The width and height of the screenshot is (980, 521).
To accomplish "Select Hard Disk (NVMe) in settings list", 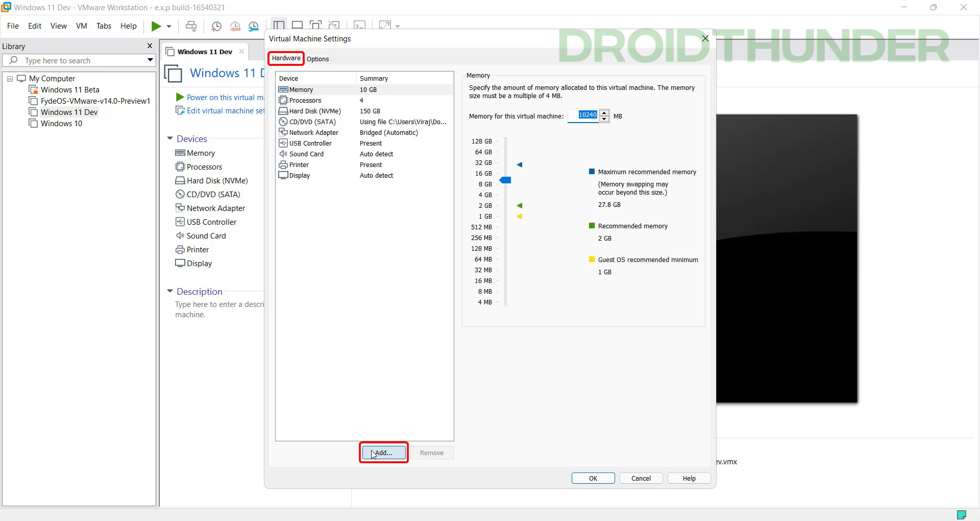I will [x=364, y=111].
